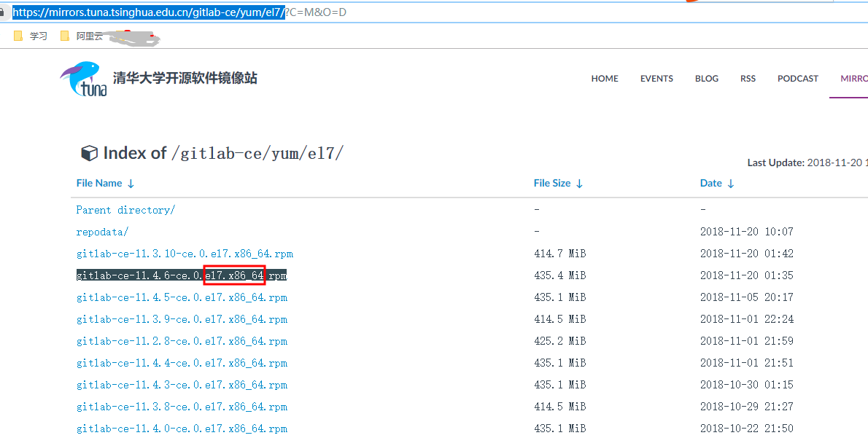Screen dimensions: 868x438
Task: Open the BLOG navigation item
Action: click(x=706, y=79)
